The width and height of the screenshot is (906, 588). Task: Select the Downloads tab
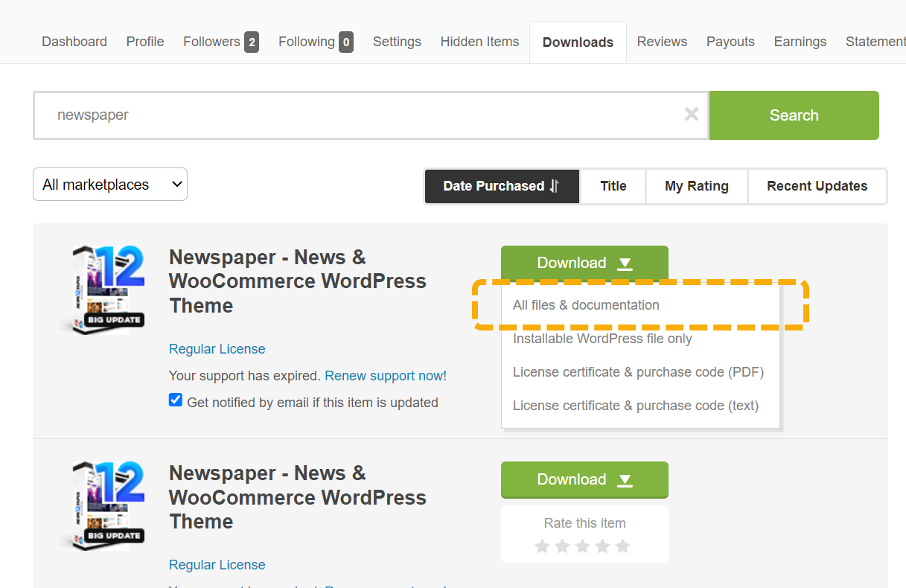578,42
